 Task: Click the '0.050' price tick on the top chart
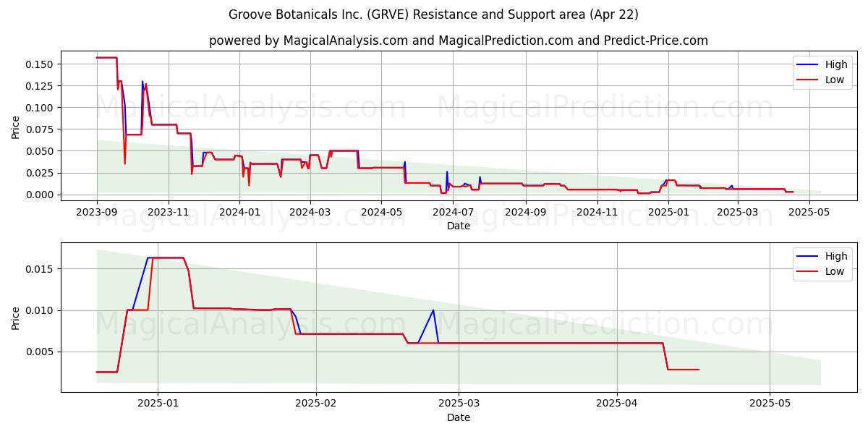click(39, 151)
